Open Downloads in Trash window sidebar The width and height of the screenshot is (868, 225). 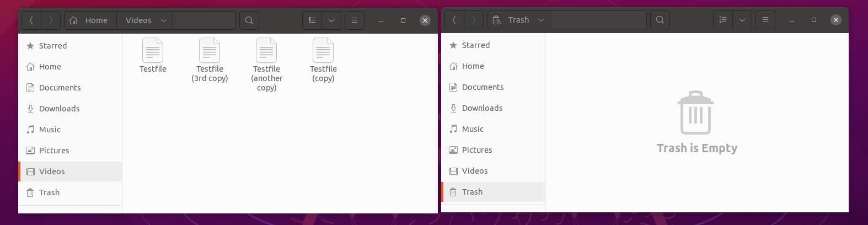493,108
